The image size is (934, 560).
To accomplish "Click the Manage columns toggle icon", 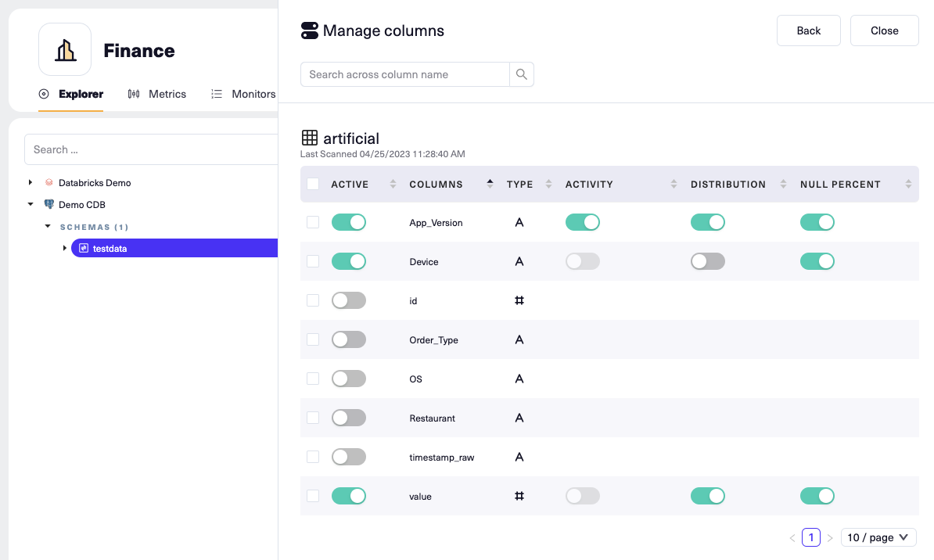I will (309, 31).
